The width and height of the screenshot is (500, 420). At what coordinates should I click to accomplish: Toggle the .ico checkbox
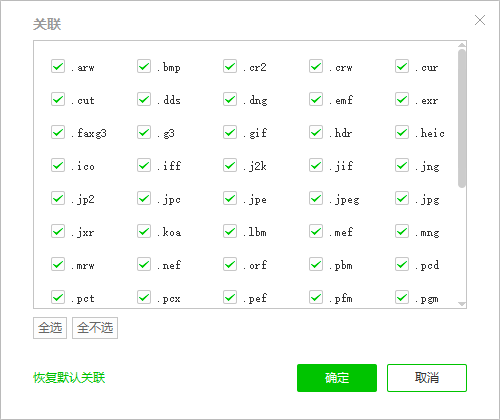pos(58,165)
